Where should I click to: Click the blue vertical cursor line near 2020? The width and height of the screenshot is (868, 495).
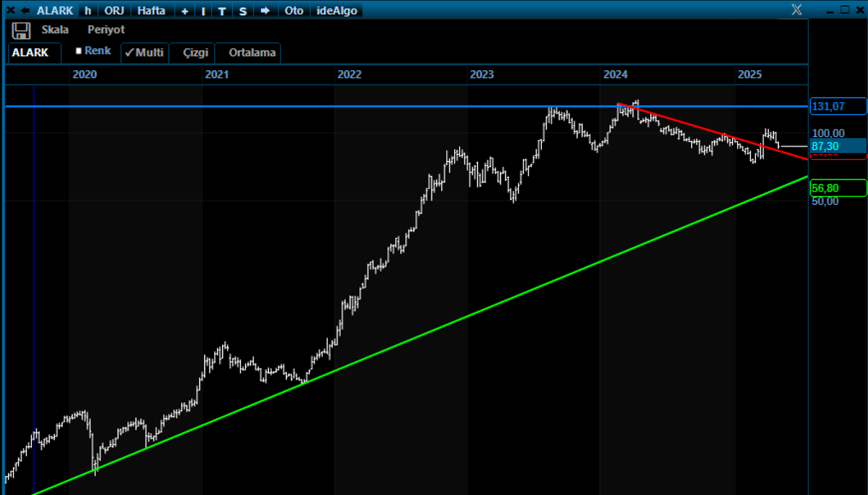coord(34,289)
